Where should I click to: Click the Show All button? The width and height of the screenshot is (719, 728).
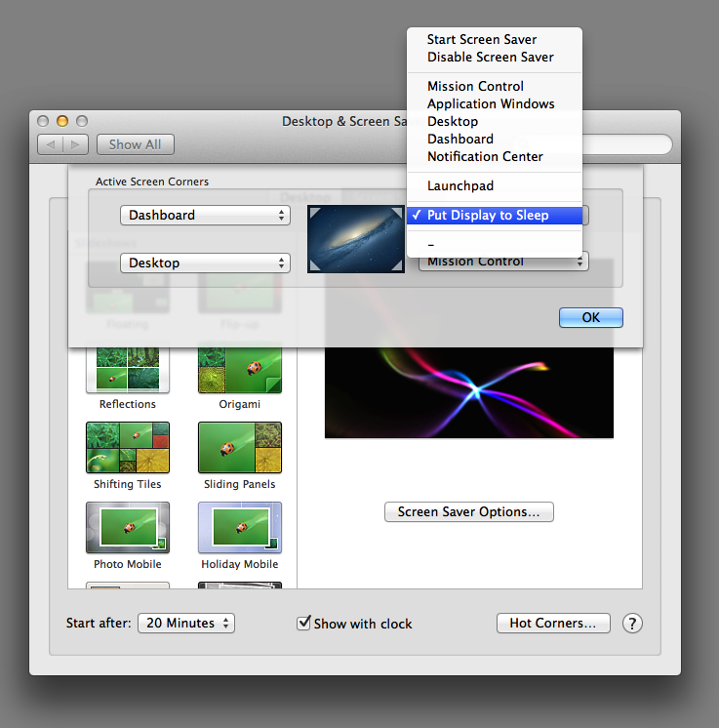[135, 144]
